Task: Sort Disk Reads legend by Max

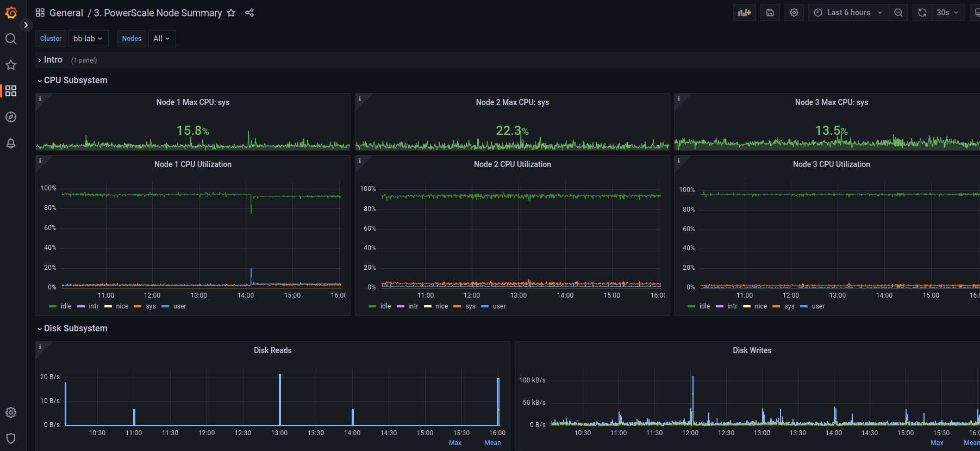Action: click(455, 443)
